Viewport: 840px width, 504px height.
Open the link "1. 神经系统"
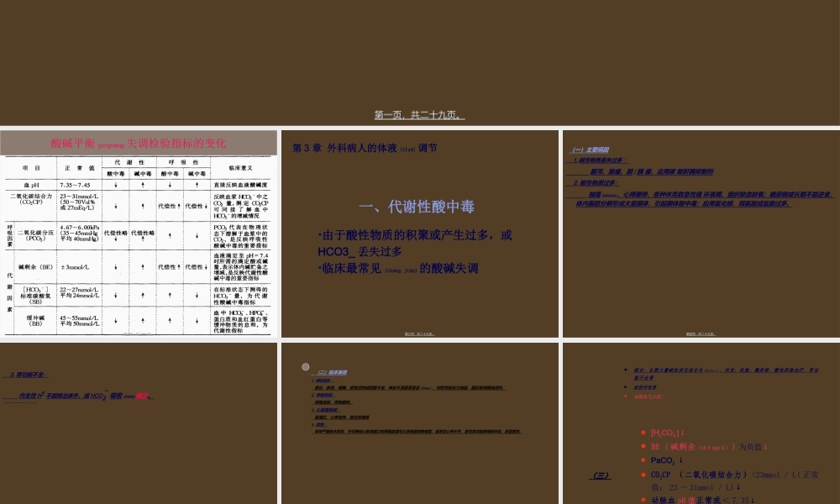tap(320, 380)
